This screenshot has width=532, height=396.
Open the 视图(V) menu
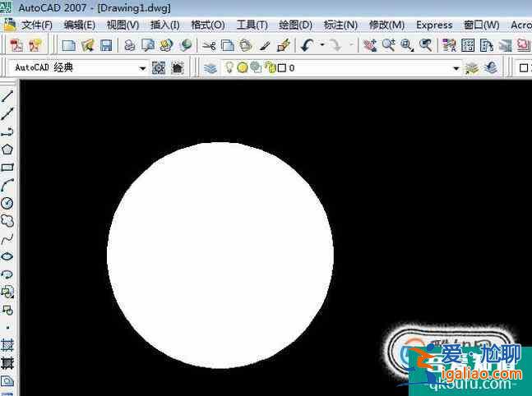(x=123, y=25)
